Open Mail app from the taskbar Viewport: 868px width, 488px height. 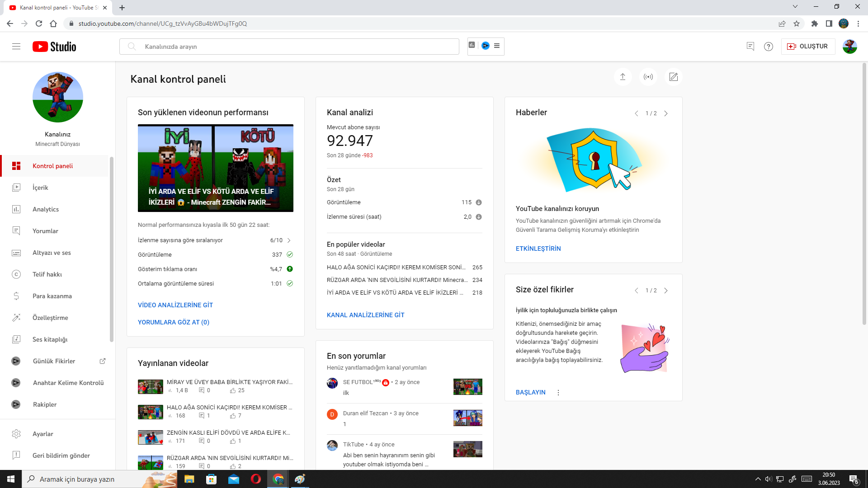(234, 479)
